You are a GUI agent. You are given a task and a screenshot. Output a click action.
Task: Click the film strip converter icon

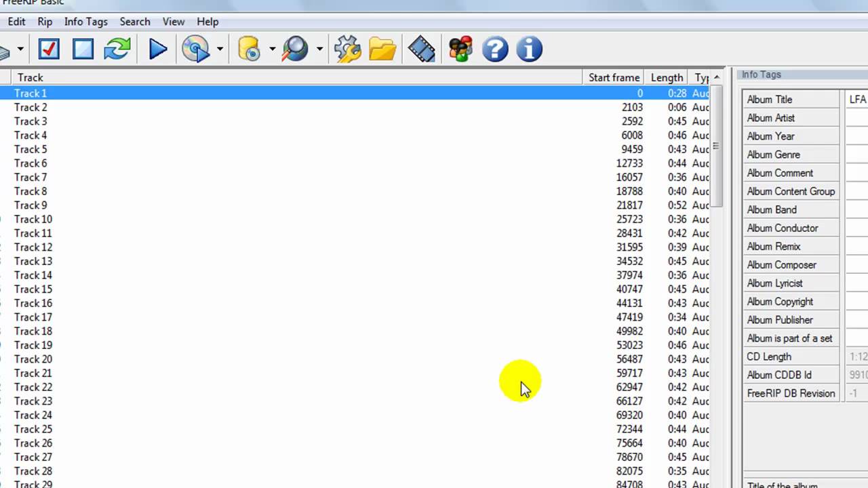click(422, 49)
